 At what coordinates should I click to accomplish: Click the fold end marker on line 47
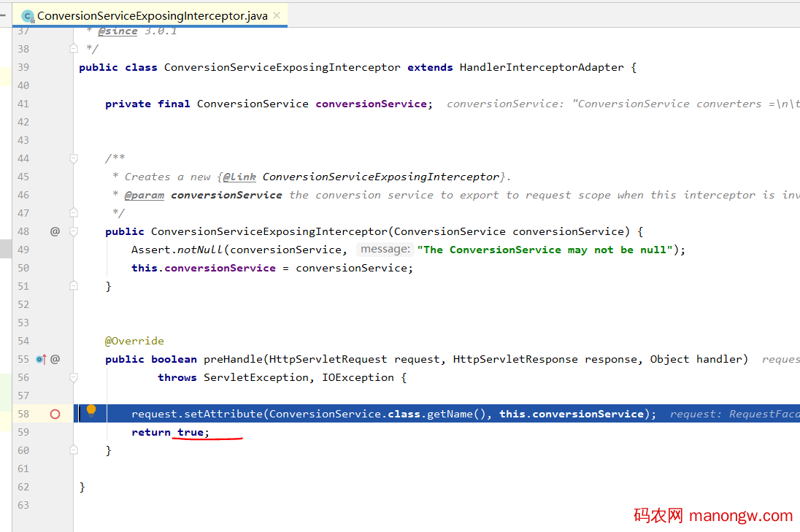73,213
